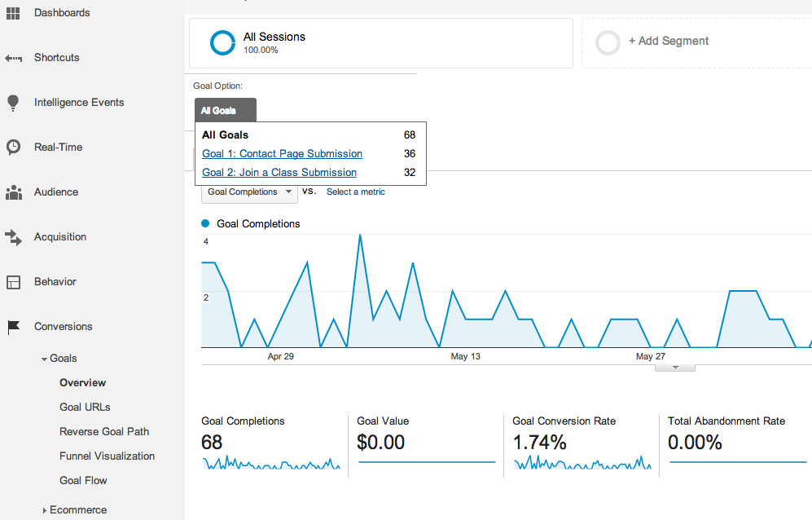Open Goal 1: Contact Page Submission
Viewport: 812px width, 520px height.
coord(282,153)
